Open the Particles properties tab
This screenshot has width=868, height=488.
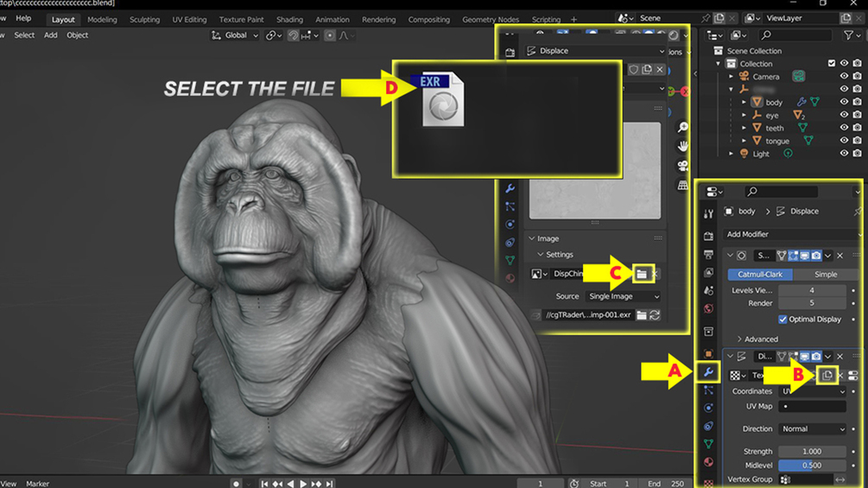[x=708, y=390]
